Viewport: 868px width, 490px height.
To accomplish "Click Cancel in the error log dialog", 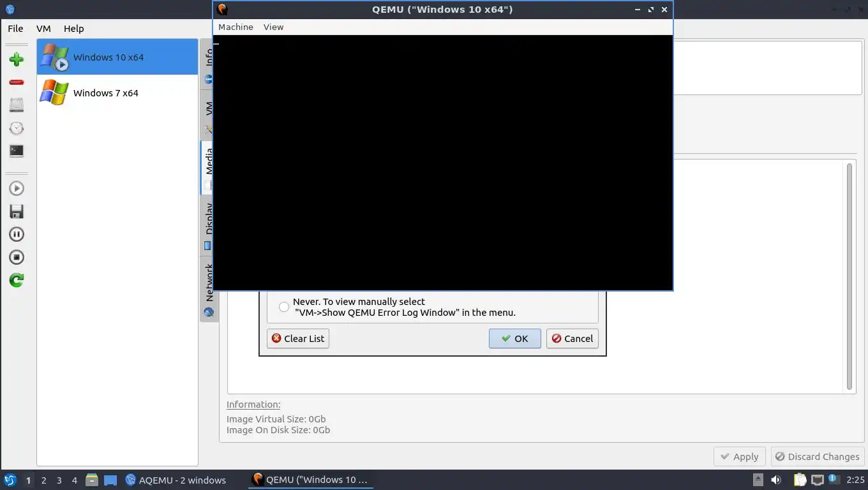I will (x=572, y=338).
